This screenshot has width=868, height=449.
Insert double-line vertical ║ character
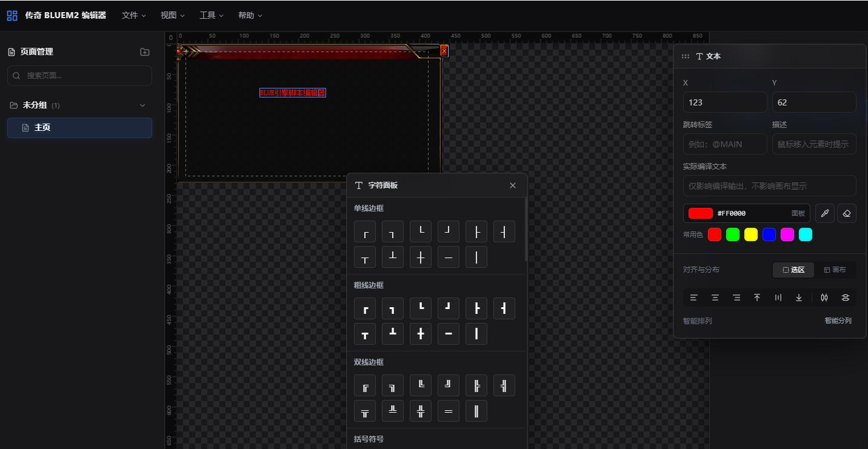[476, 411]
